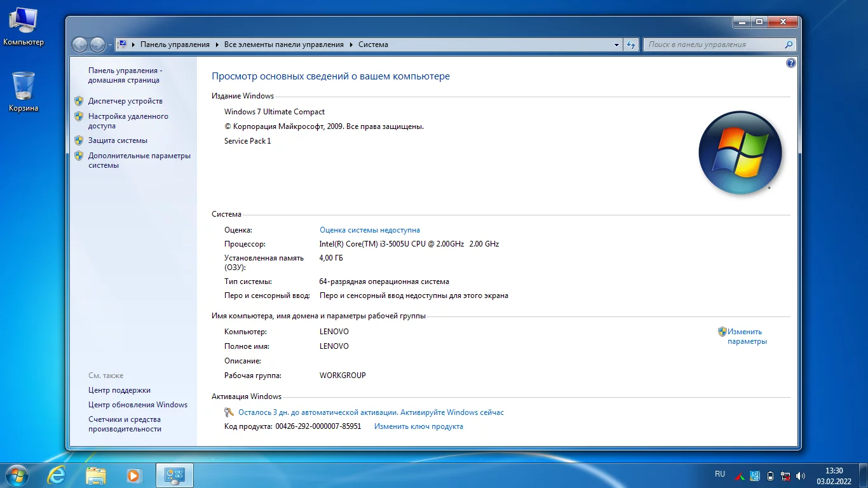Open the network tray icon with red X
The height and width of the screenshot is (488, 868).
point(786,475)
